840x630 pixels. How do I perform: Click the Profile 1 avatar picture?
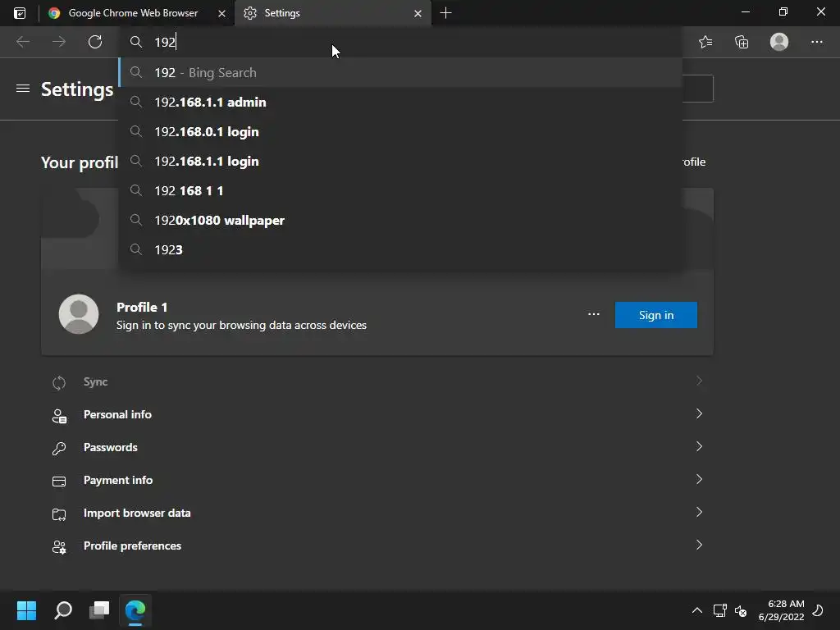pos(79,314)
